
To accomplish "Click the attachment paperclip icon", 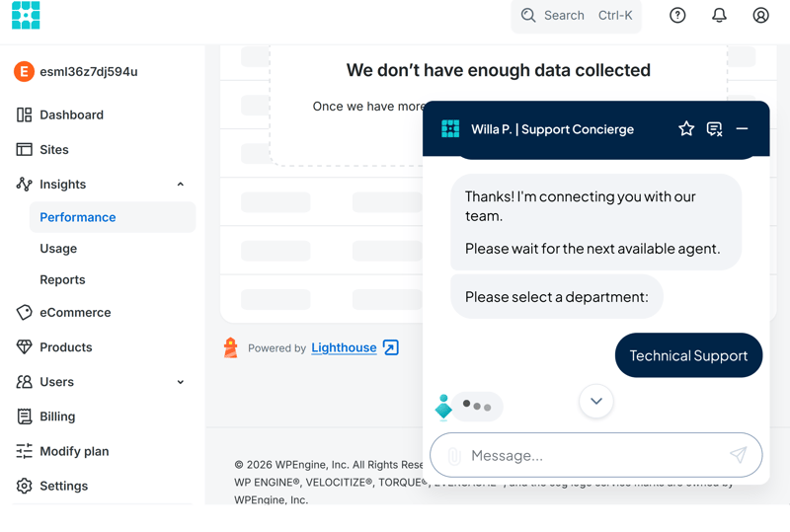I will (x=454, y=456).
